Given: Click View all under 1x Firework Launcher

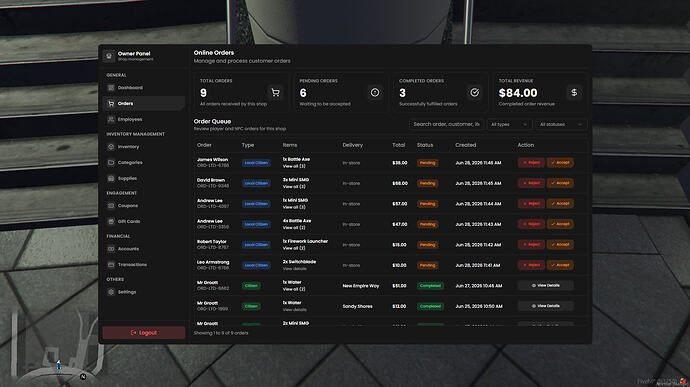Looking at the screenshot, I should point(294,248).
